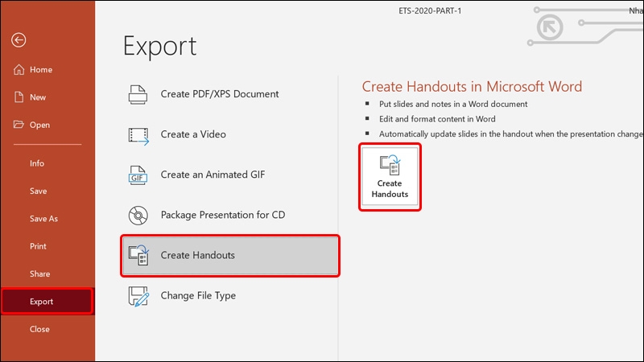
Task: Select Create an Animated GIF option
Action: click(213, 175)
